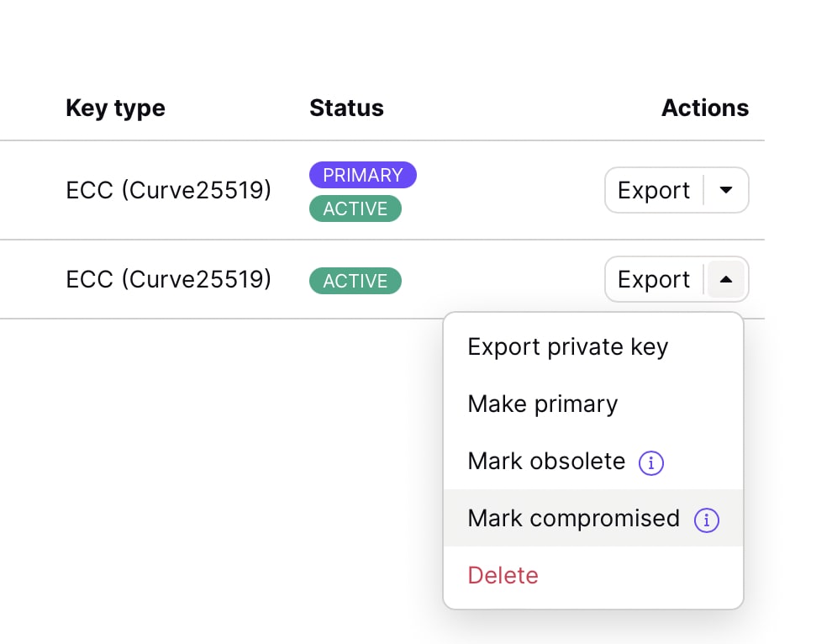Choose Mark compromised from the menu
The image size is (832, 644).
573,519
